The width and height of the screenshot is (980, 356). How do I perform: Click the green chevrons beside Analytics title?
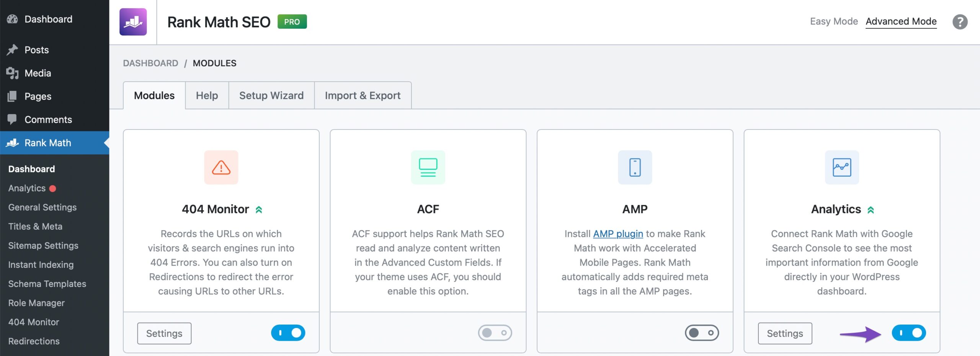[871, 210]
